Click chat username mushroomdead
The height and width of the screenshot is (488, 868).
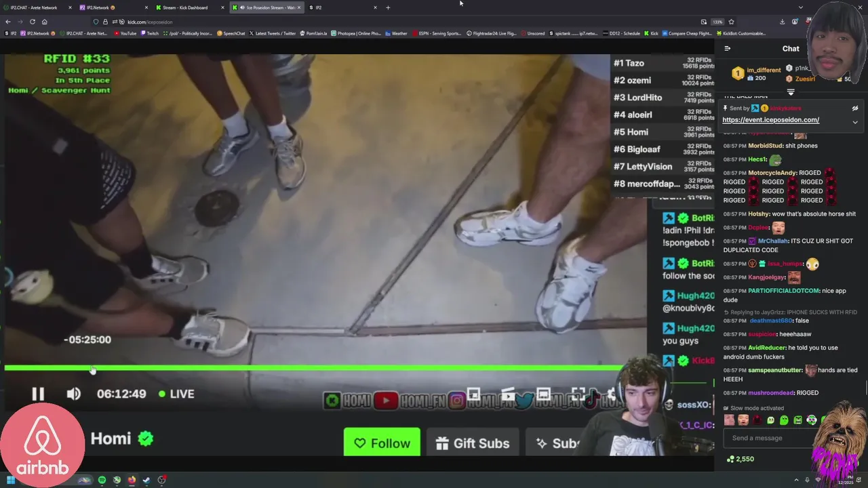pos(771,393)
